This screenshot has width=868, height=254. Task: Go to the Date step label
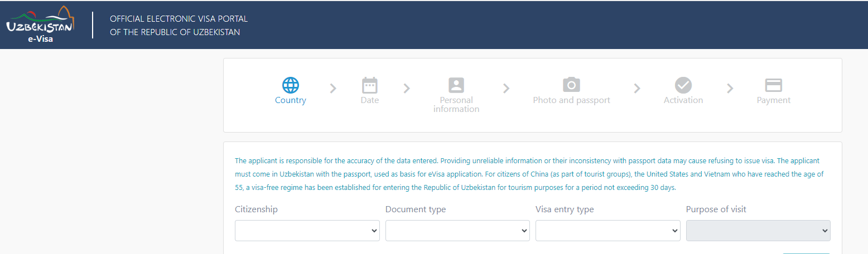370,100
